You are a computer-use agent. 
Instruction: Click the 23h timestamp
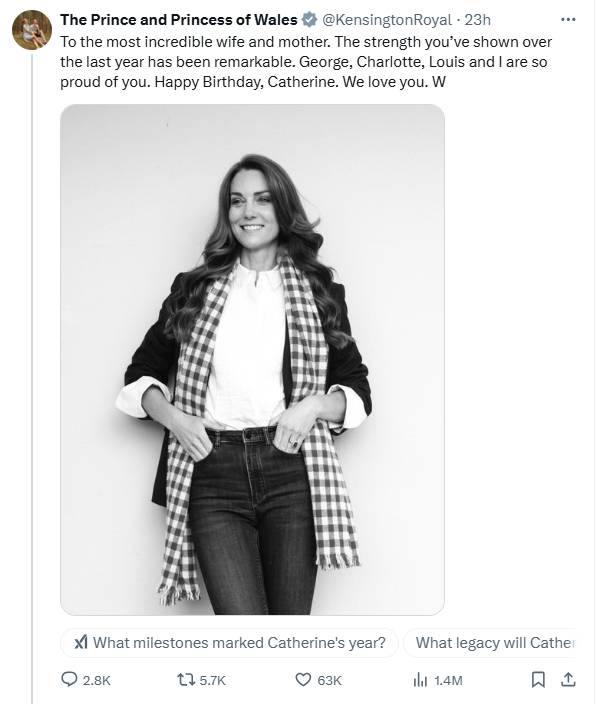click(x=477, y=20)
